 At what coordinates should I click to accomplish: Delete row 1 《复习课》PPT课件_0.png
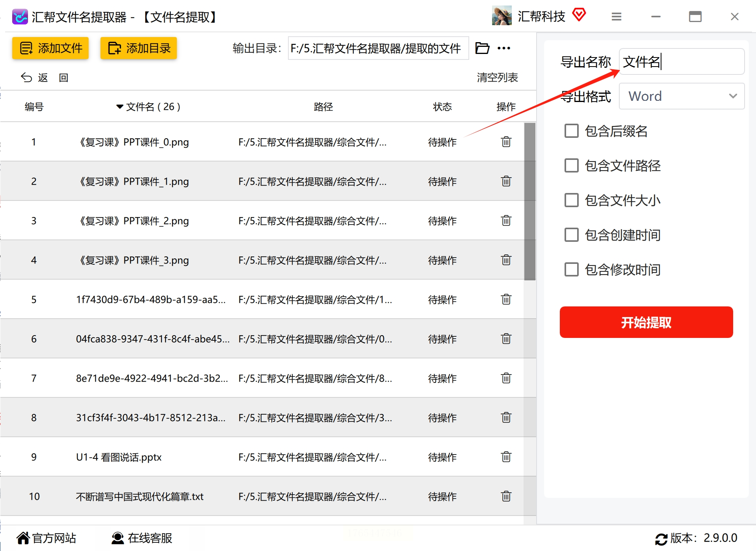click(x=506, y=142)
